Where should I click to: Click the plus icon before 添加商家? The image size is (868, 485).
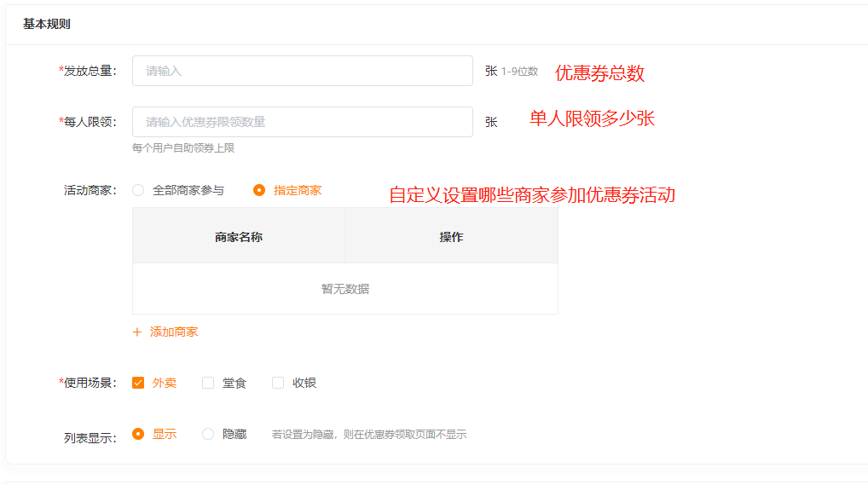[137, 332]
